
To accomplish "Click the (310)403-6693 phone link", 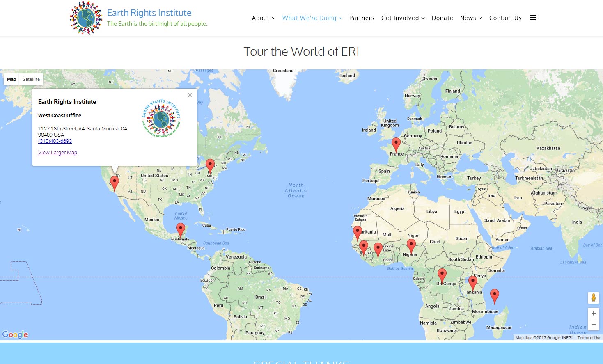I will pyautogui.click(x=55, y=141).
